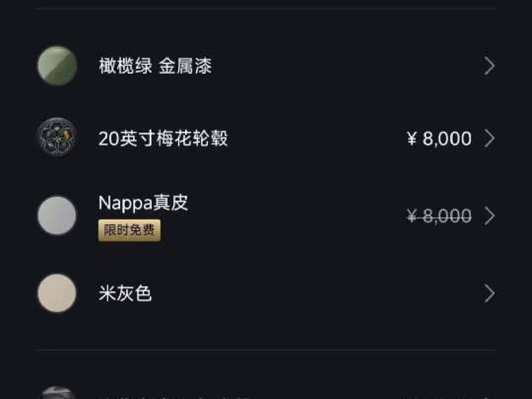Select the Nappa真皮 label

tap(143, 203)
